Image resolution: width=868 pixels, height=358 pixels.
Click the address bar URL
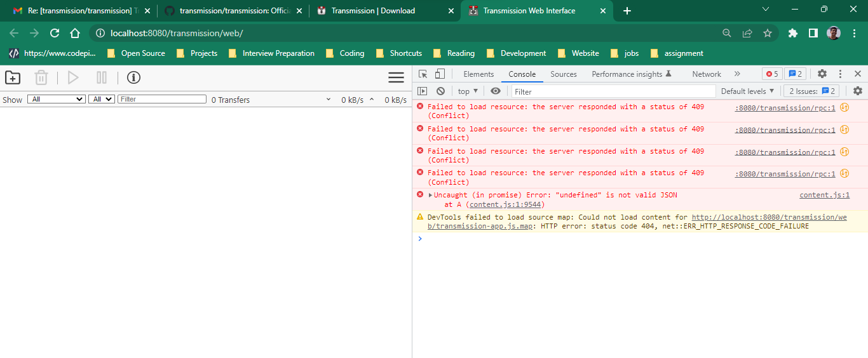pos(177,33)
